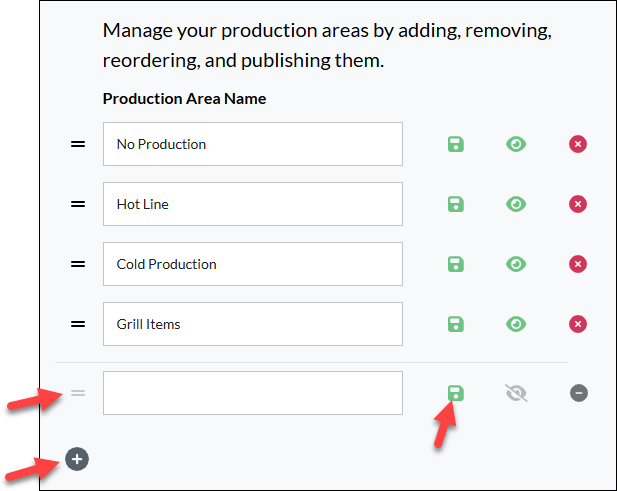Save the Cold Production area
617x491 pixels.
(456, 264)
